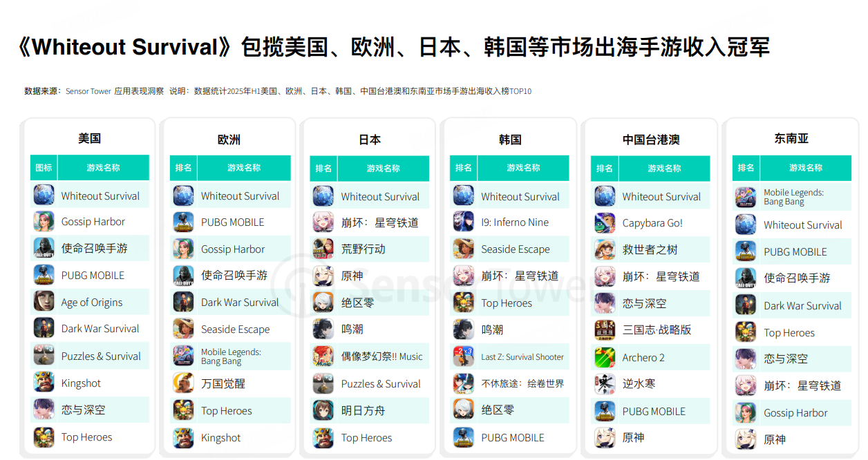Click 明日方舟 game icon
Image resolution: width=868 pixels, height=460 pixels.
click(323, 410)
